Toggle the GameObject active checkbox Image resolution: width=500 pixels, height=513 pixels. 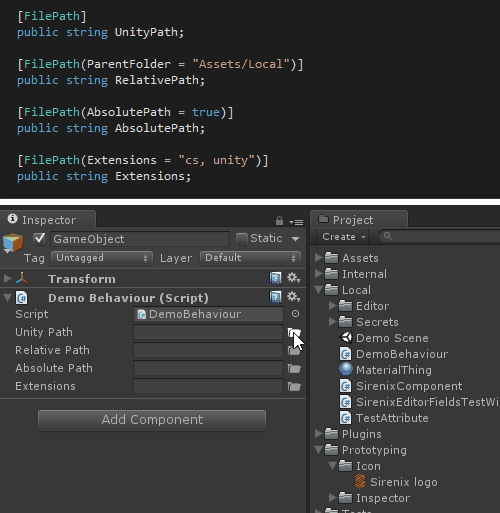[39, 239]
